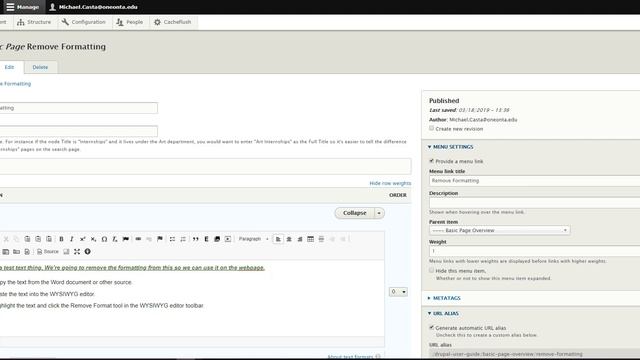The width and height of the screenshot is (640, 360).
Task: Open the People menu
Action: (129, 22)
